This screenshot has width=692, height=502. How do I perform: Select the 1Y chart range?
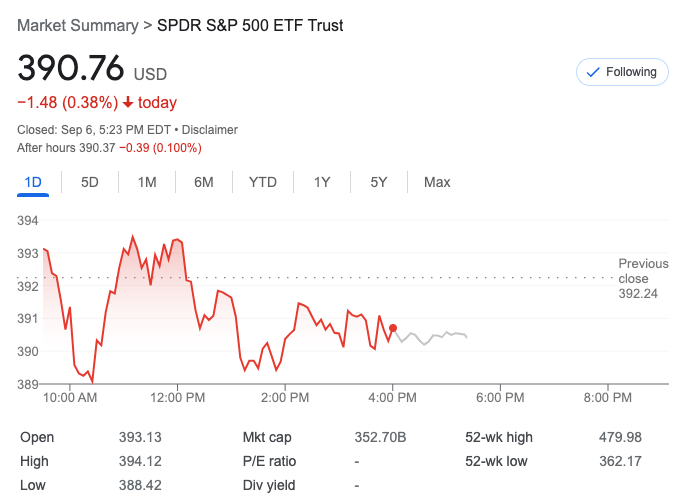pos(322,182)
